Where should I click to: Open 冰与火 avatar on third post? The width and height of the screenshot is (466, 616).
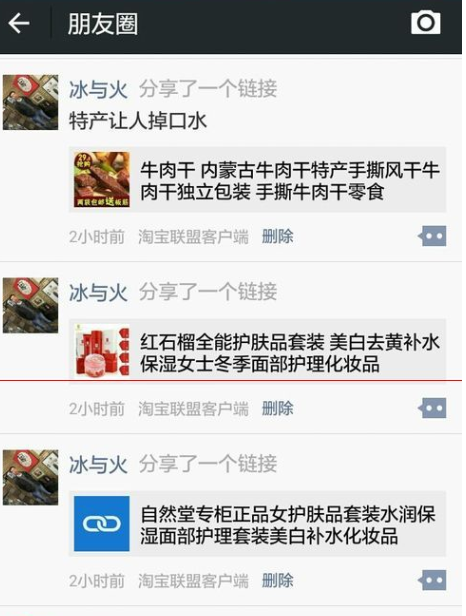(31, 477)
